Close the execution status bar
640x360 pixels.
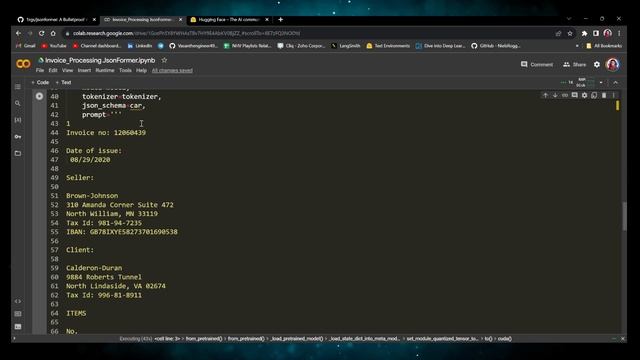point(622,339)
